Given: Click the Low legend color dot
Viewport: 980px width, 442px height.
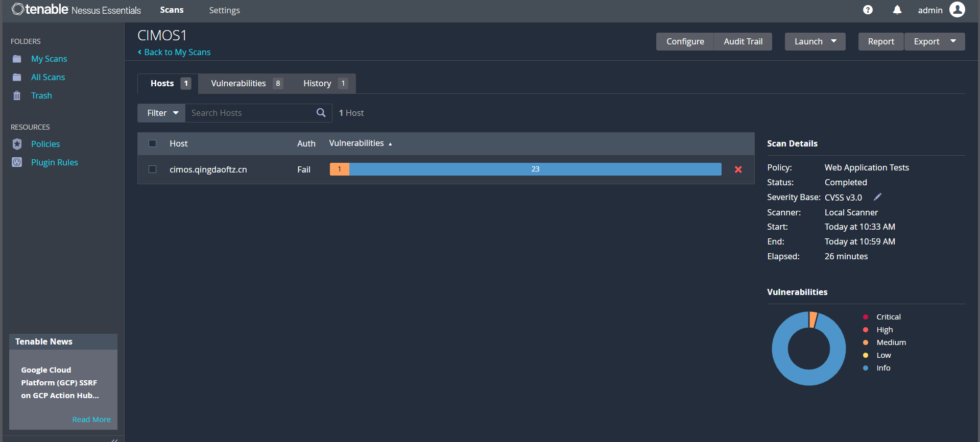Looking at the screenshot, I should click(x=866, y=355).
